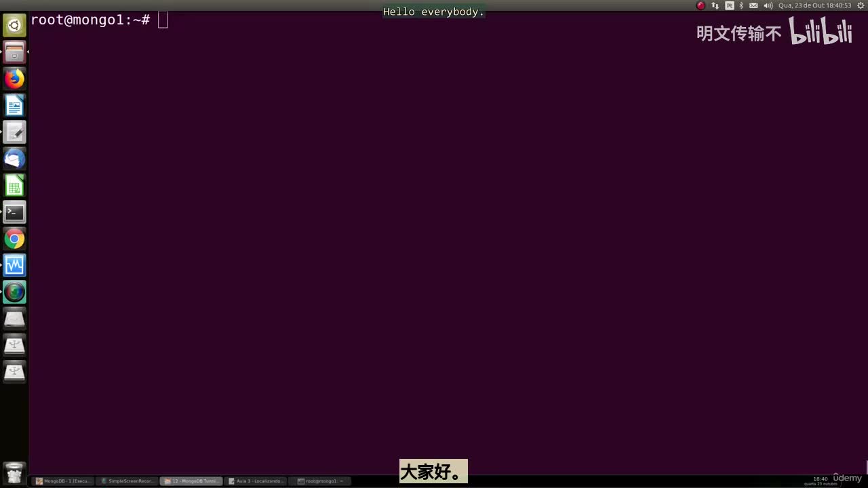Launch Firefox from the dock
The image size is (868, 488).
(14, 79)
